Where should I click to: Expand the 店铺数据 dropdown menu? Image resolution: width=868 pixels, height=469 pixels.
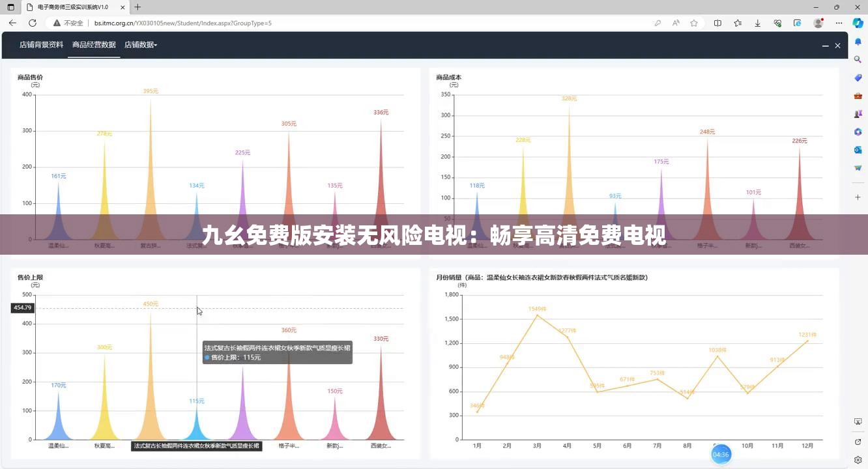tap(141, 45)
